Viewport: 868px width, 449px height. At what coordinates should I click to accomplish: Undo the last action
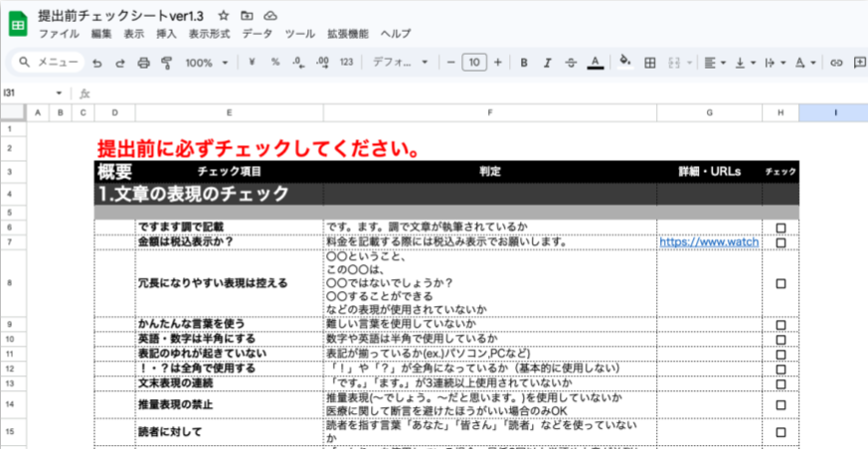[97, 63]
